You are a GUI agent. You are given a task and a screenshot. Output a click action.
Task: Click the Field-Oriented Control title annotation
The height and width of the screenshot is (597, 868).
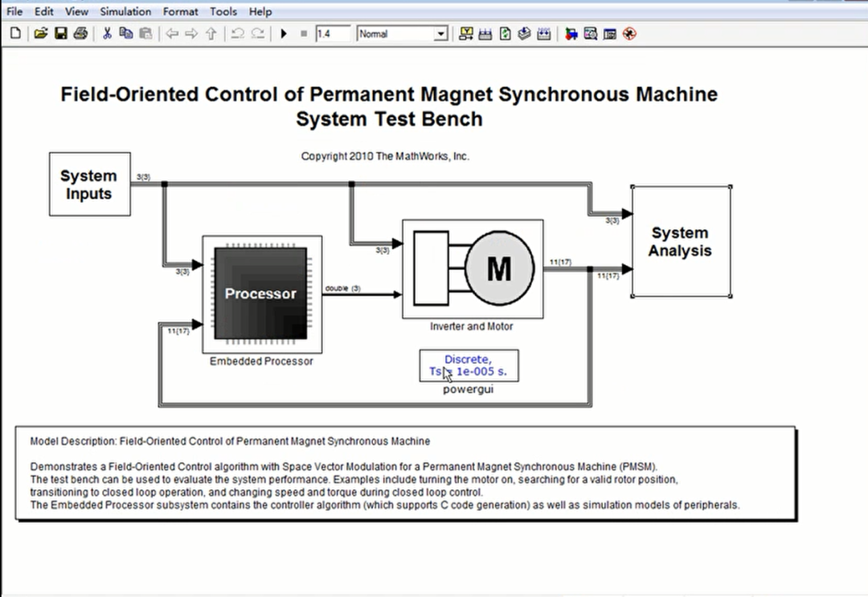[x=389, y=106]
